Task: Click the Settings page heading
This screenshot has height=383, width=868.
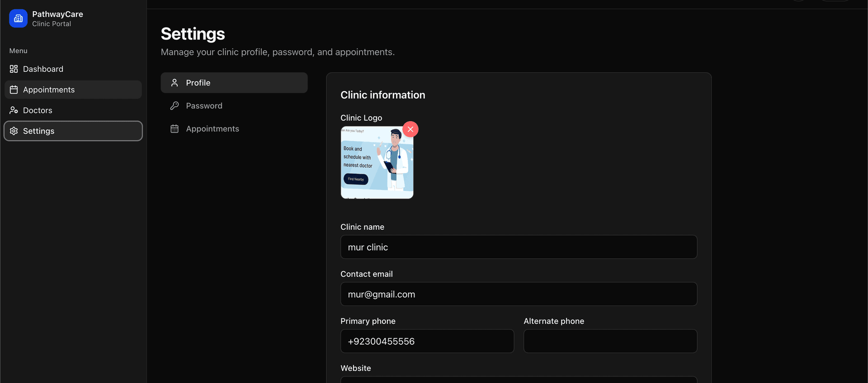Action: point(193,34)
